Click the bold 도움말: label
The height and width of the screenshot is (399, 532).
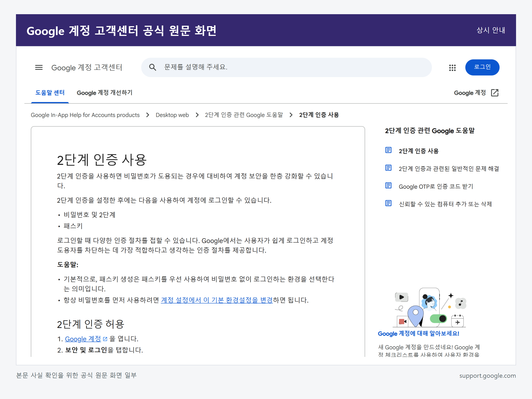tap(68, 264)
